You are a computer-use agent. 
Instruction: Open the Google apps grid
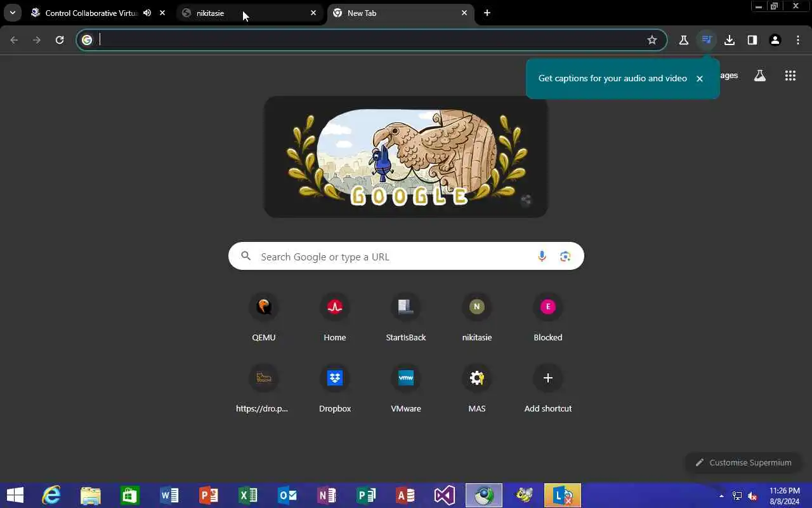[x=790, y=76]
